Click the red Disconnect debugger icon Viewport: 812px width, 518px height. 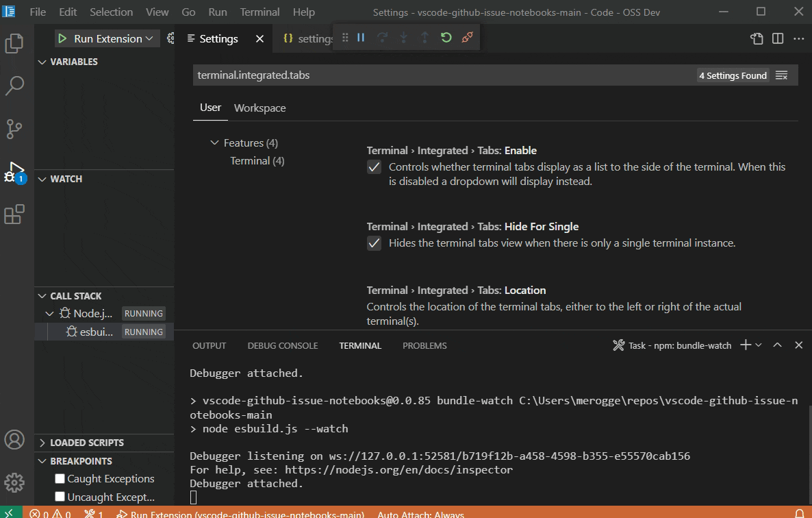point(467,38)
